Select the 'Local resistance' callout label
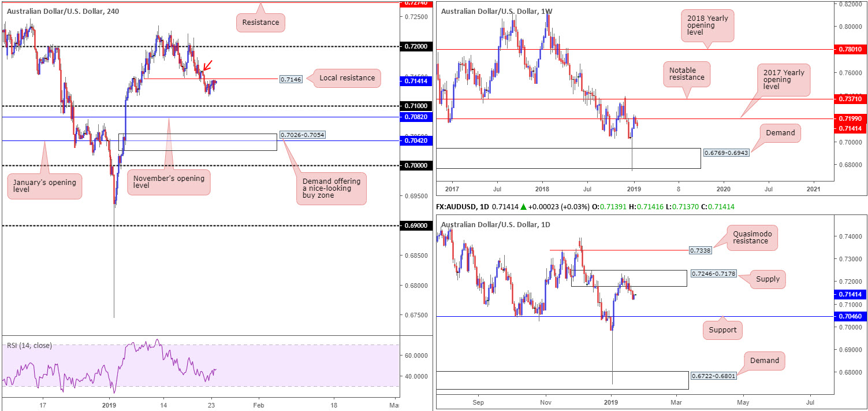Viewport: 868px width, 411px height. [x=347, y=78]
